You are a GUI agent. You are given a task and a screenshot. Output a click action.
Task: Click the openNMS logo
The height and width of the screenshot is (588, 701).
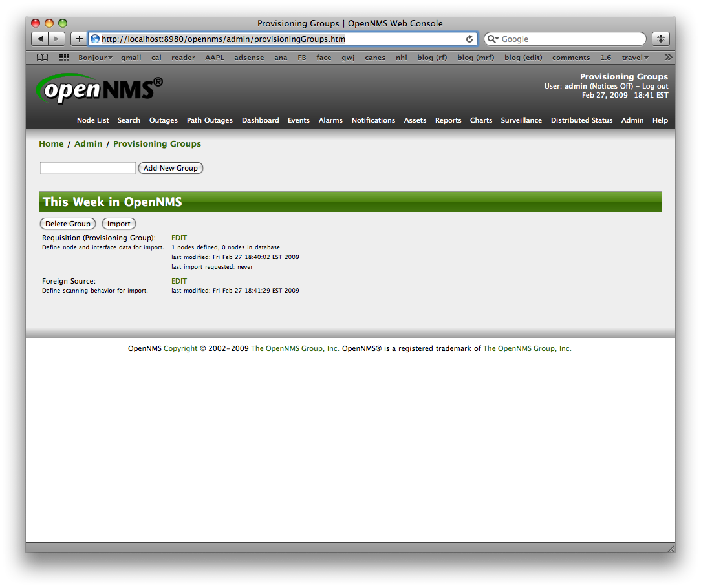tap(99, 89)
